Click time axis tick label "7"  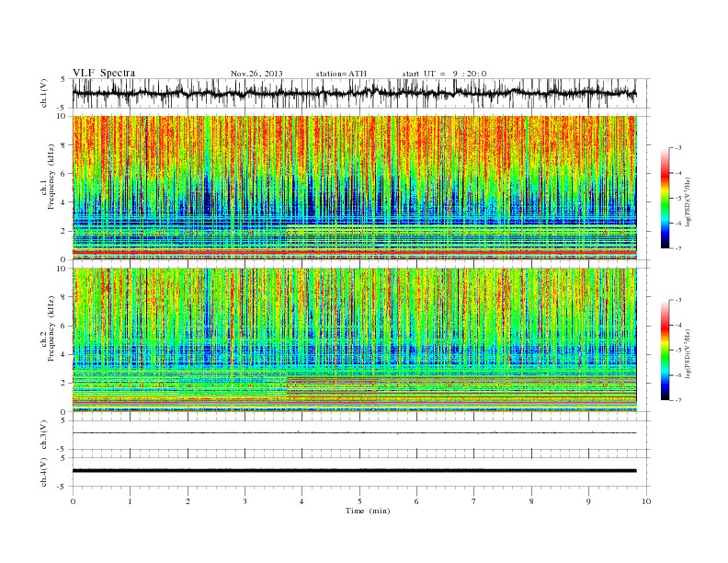(x=474, y=501)
